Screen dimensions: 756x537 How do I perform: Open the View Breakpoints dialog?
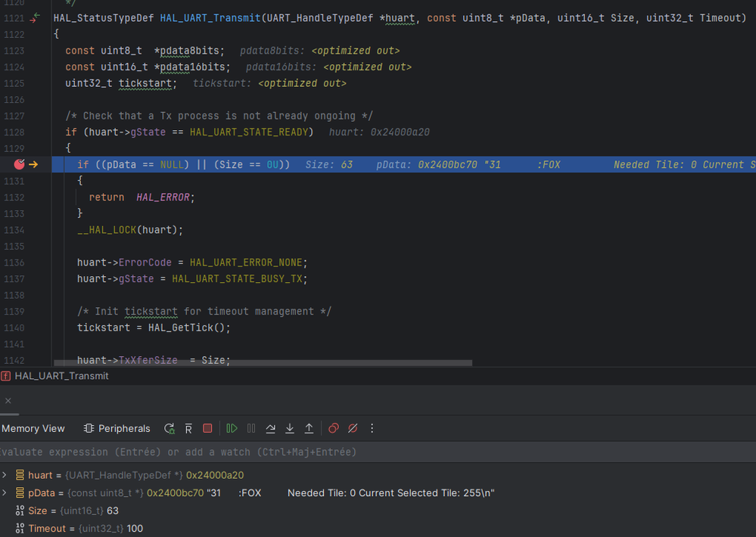click(333, 428)
